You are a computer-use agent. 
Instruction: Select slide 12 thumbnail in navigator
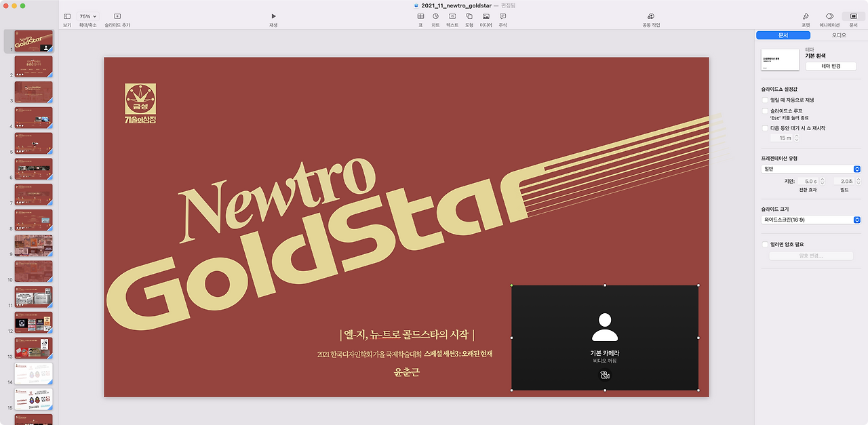tap(33, 323)
